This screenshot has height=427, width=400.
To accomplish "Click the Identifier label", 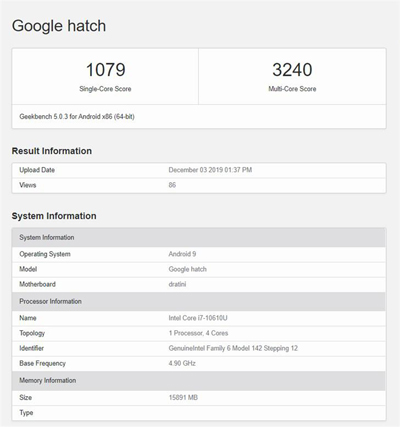I will click(x=32, y=348).
